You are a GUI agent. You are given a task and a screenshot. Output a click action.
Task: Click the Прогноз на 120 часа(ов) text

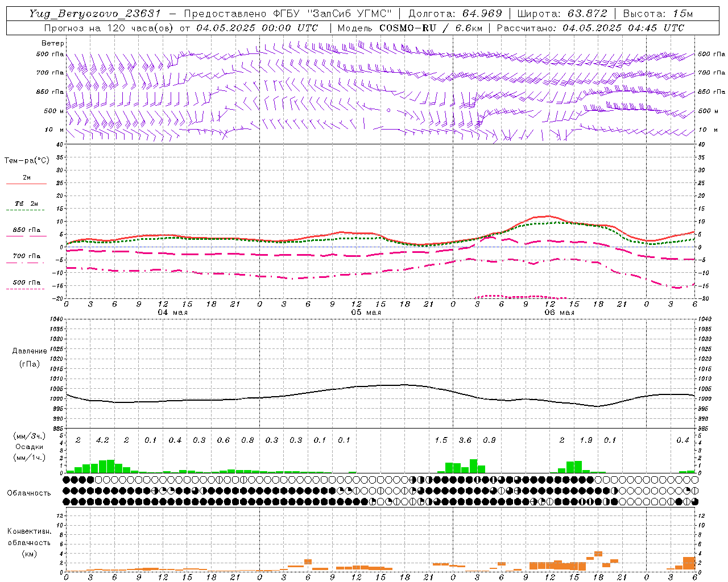click(110, 28)
